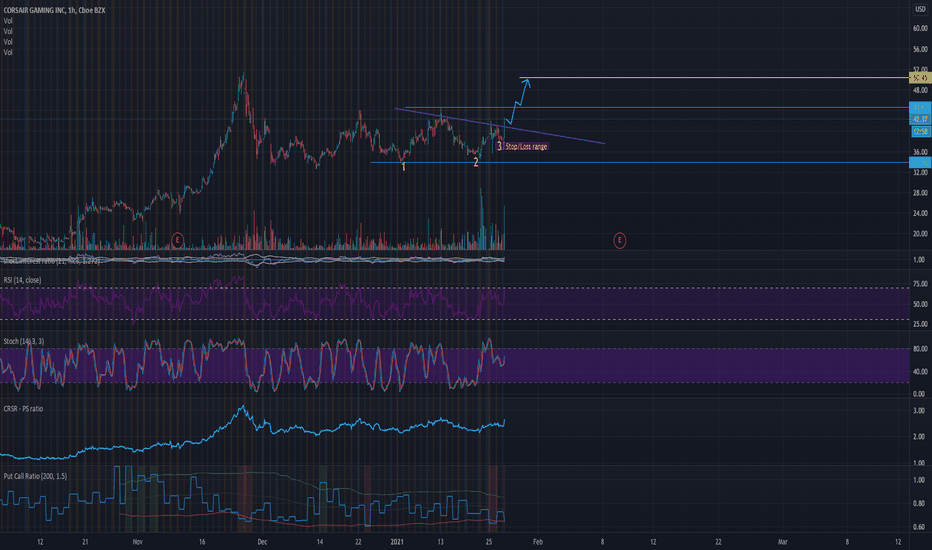Click the 48.00 price axis value
The width and height of the screenshot is (932, 550).
[920, 90]
